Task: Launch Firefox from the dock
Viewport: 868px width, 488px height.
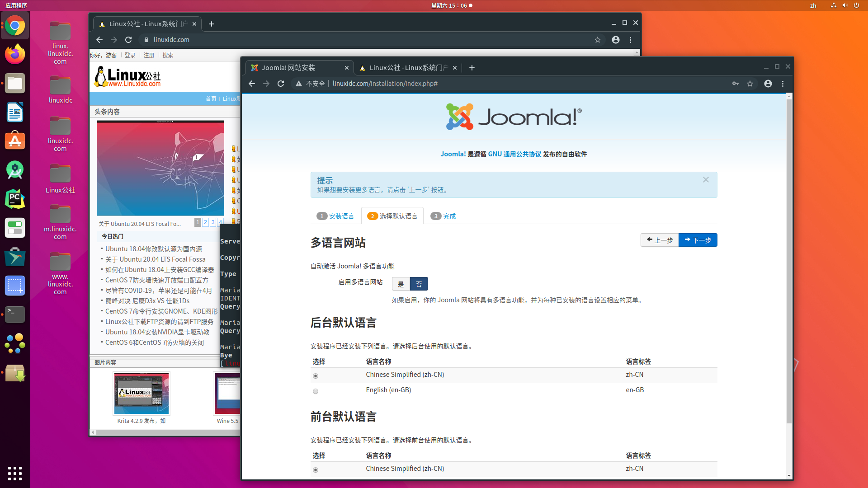Action: coord(15,54)
